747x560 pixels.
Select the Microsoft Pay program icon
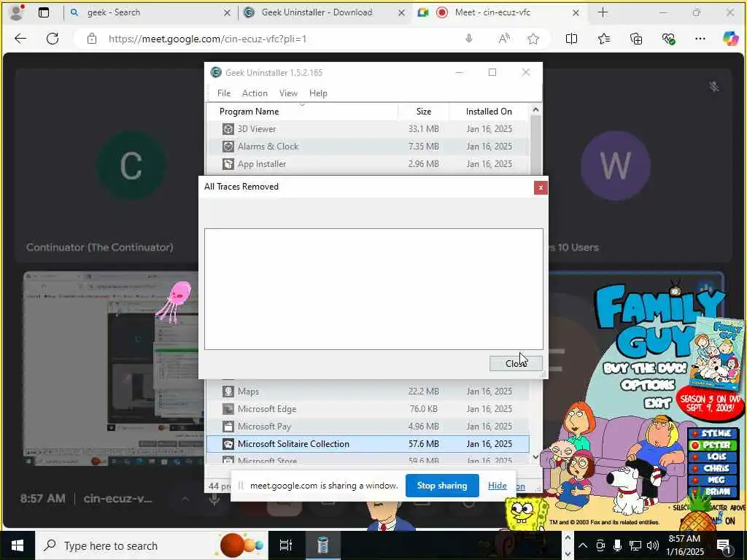tap(228, 427)
